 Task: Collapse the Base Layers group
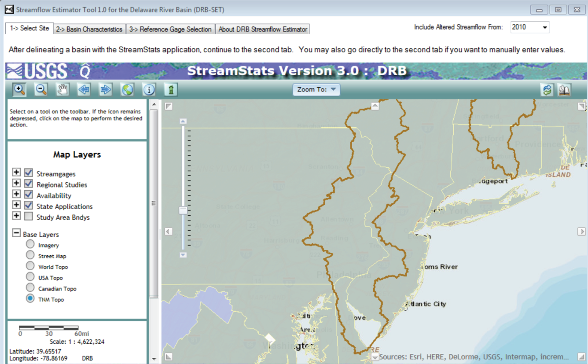click(16, 233)
